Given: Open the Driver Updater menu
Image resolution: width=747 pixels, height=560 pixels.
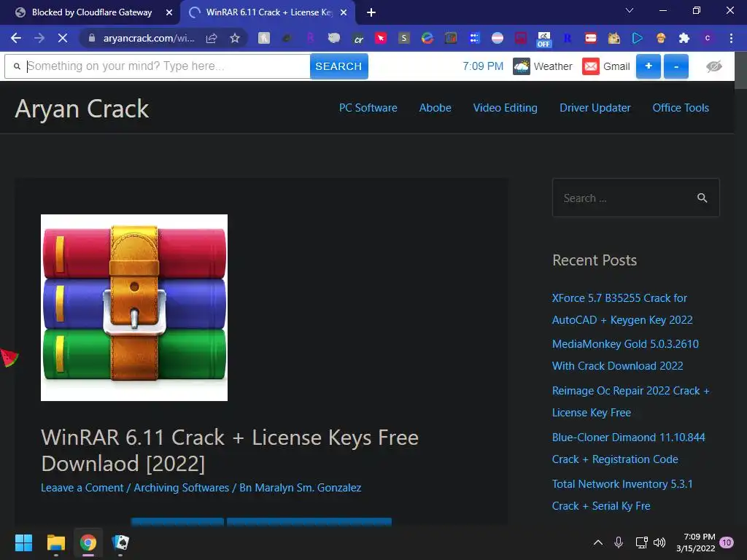Looking at the screenshot, I should point(595,108).
